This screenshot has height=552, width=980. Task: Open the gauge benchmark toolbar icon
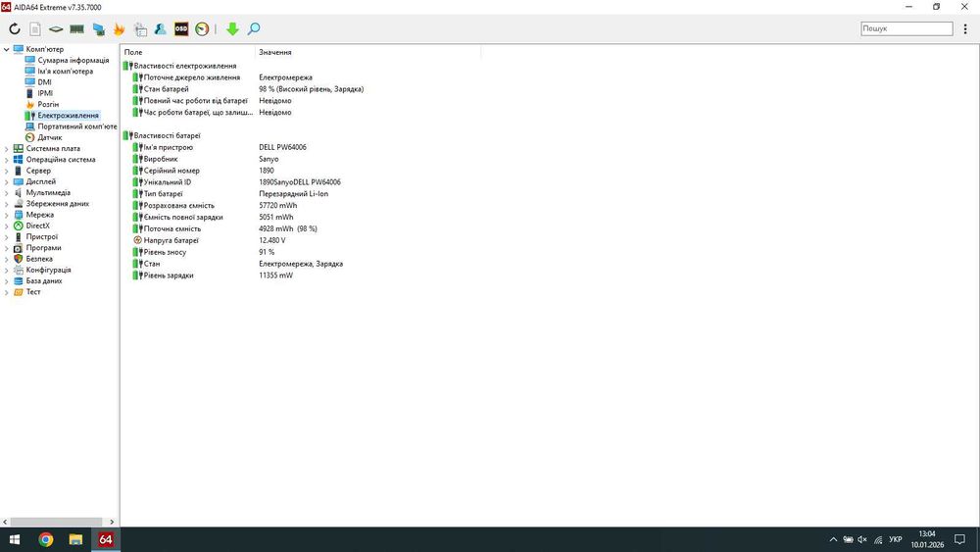click(x=202, y=28)
